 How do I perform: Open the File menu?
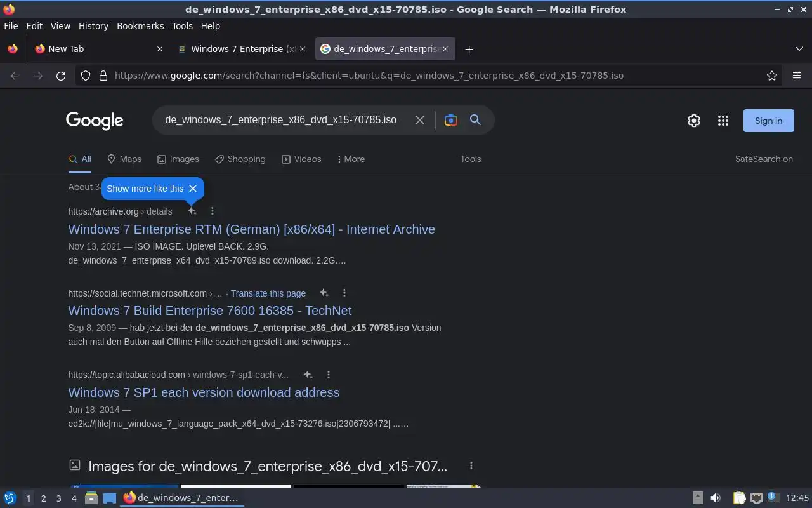click(x=11, y=26)
